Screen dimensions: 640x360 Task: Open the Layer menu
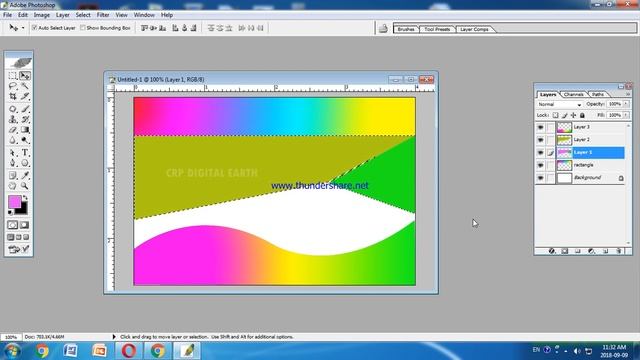point(62,15)
